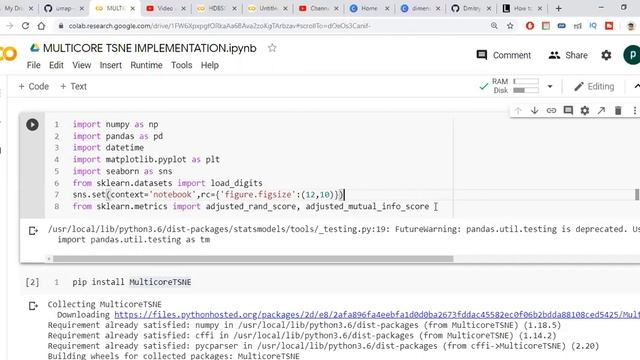Open pythonhosted download link
This screenshot has height=360, width=640.
click(377, 315)
